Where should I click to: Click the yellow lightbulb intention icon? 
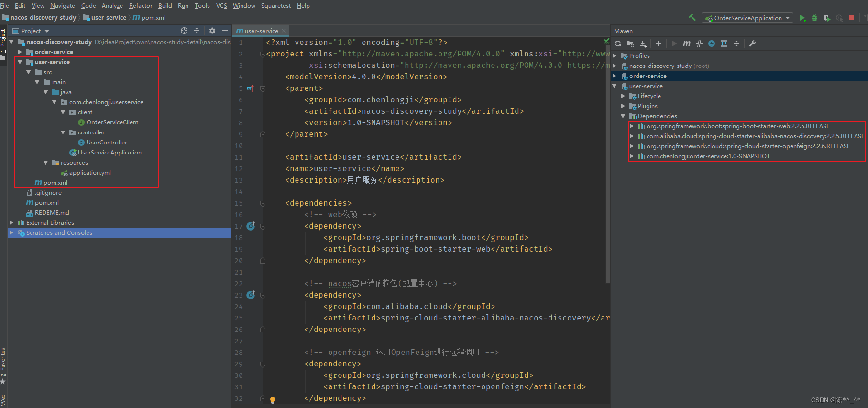pyautogui.click(x=273, y=399)
